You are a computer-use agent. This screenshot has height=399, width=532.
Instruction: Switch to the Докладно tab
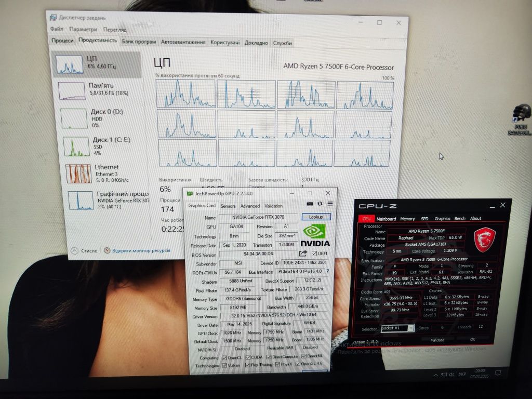256,43
